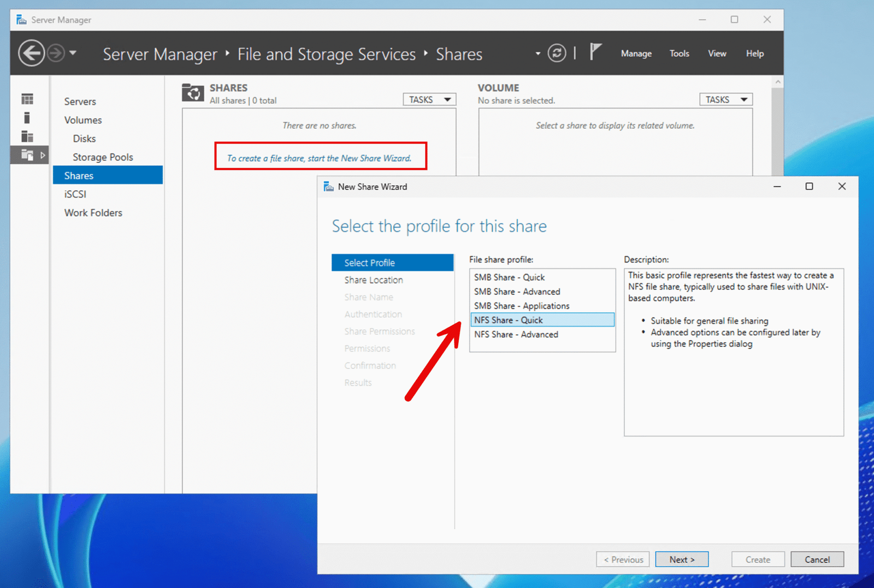Click the Next button in the wizard
This screenshot has height=588, width=874.
[681, 559]
